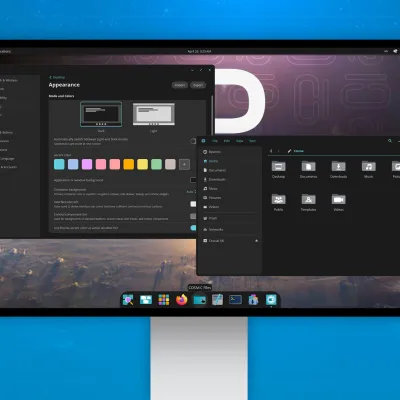Select the Dark mode thumbnail
The width and height of the screenshot is (400, 400).
(x=101, y=114)
